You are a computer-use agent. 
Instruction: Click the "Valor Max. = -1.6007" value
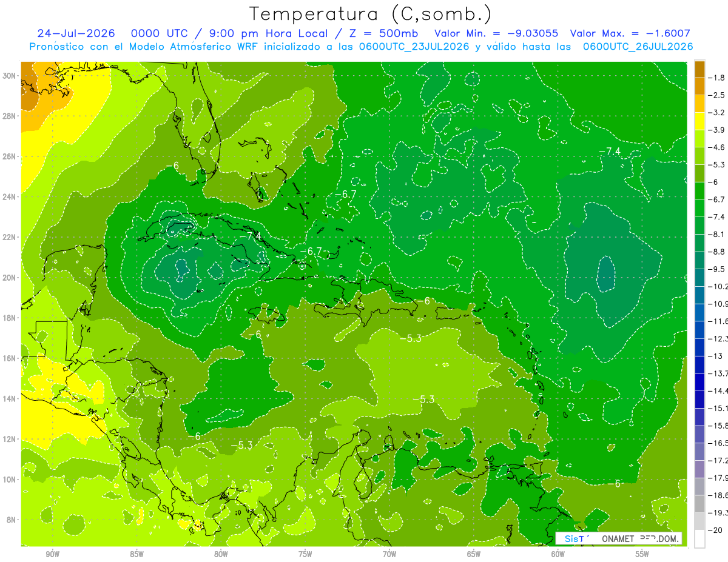[x=630, y=33]
